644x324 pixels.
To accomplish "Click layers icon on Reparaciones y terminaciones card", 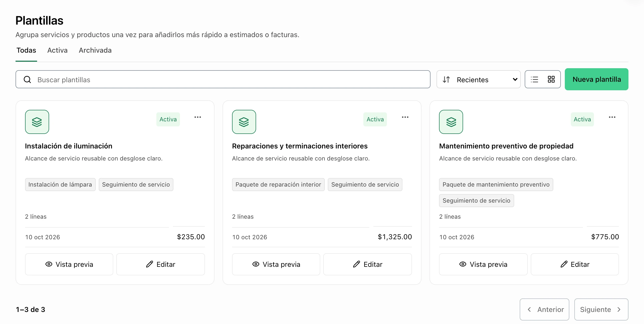I will pos(244,122).
